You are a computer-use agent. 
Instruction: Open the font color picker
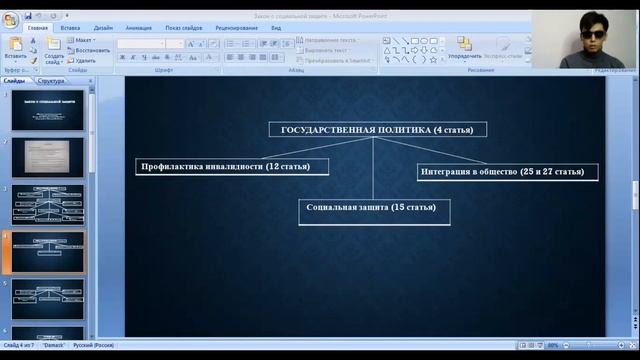click(210, 58)
